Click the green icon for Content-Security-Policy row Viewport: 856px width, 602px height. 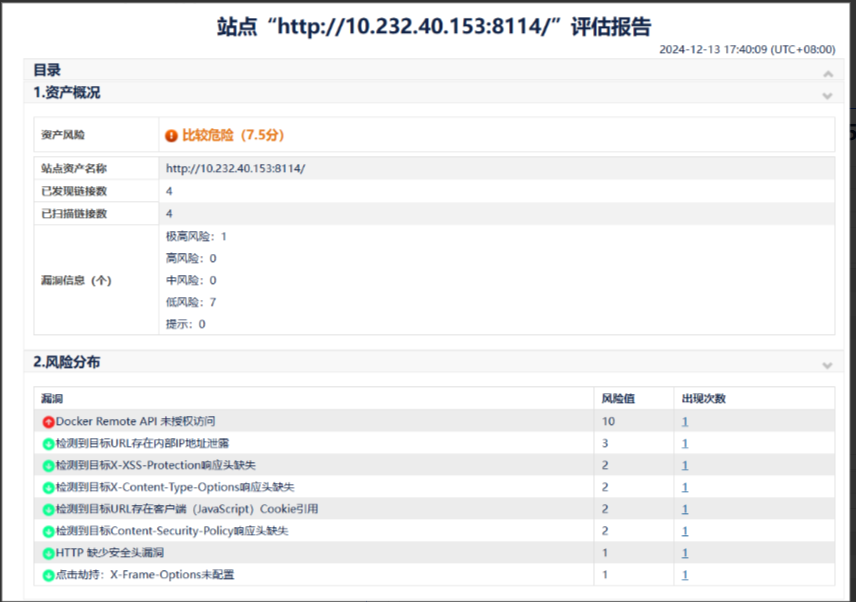tap(47, 531)
